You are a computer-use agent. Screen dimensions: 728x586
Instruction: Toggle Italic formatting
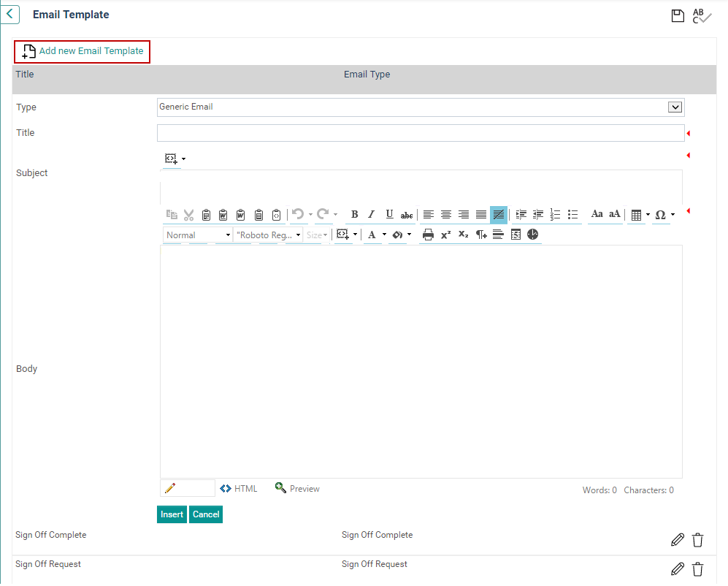372,215
